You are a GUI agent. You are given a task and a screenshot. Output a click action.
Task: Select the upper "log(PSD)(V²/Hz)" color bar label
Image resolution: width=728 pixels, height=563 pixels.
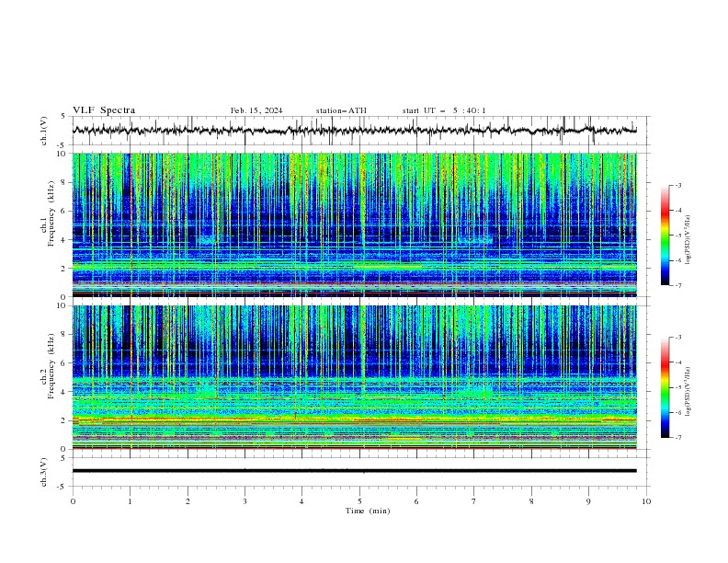pyautogui.click(x=688, y=240)
